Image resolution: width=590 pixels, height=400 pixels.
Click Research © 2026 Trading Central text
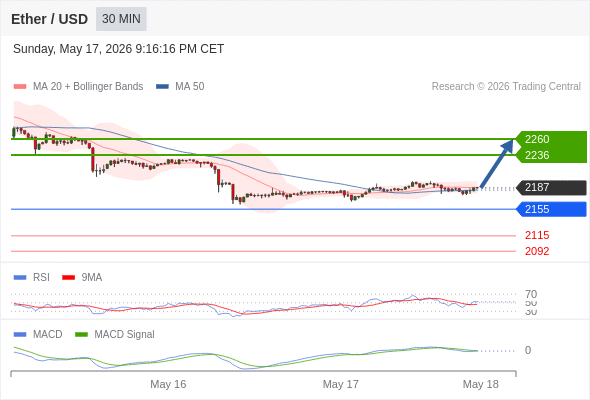pyautogui.click(x=506, y=87)
